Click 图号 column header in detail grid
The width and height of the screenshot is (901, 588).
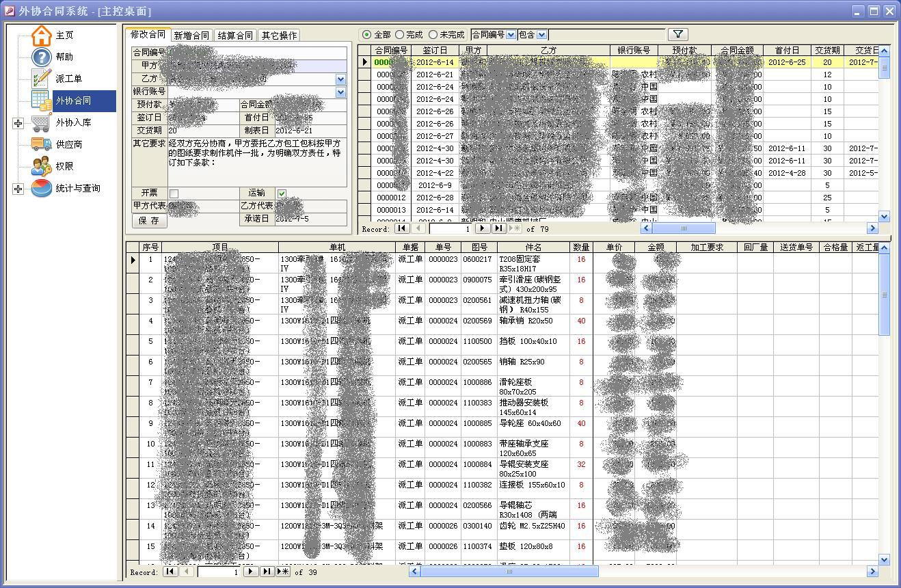coord(479,248)
